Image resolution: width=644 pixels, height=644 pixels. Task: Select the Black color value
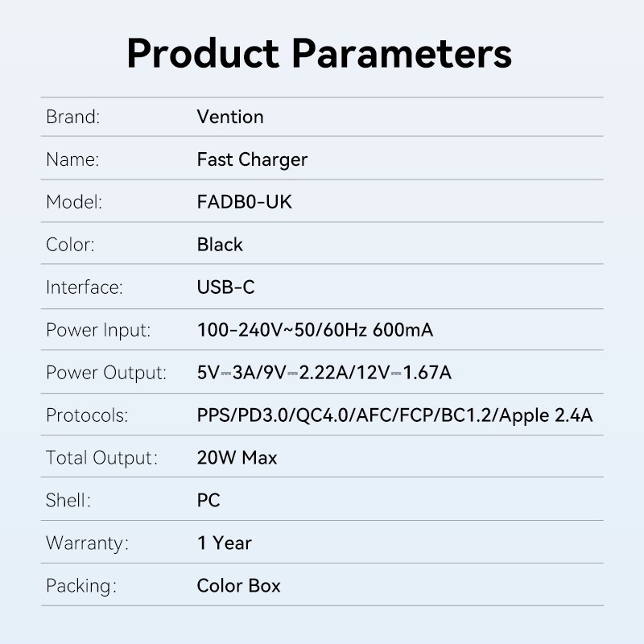coord(220,245)
